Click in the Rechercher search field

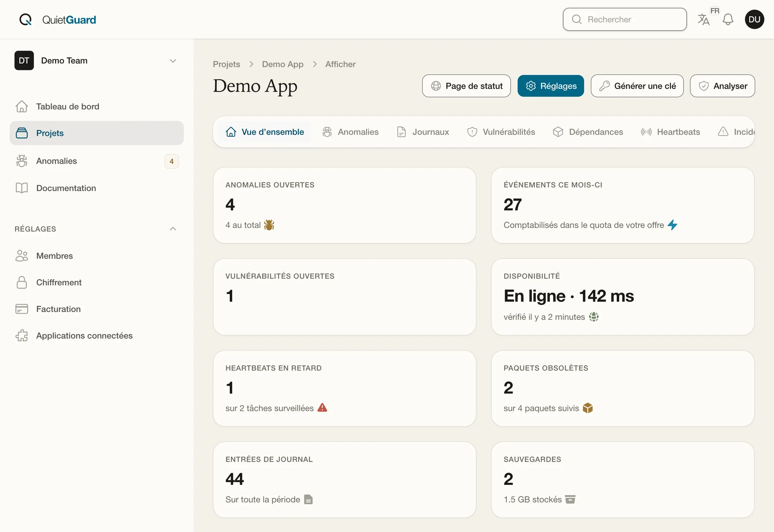pos(625,19)
